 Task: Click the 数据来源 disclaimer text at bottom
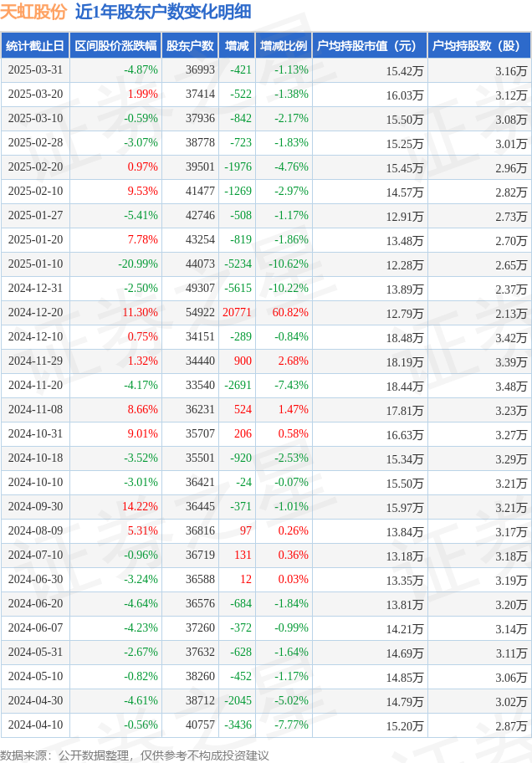click(x=135, y=755)
